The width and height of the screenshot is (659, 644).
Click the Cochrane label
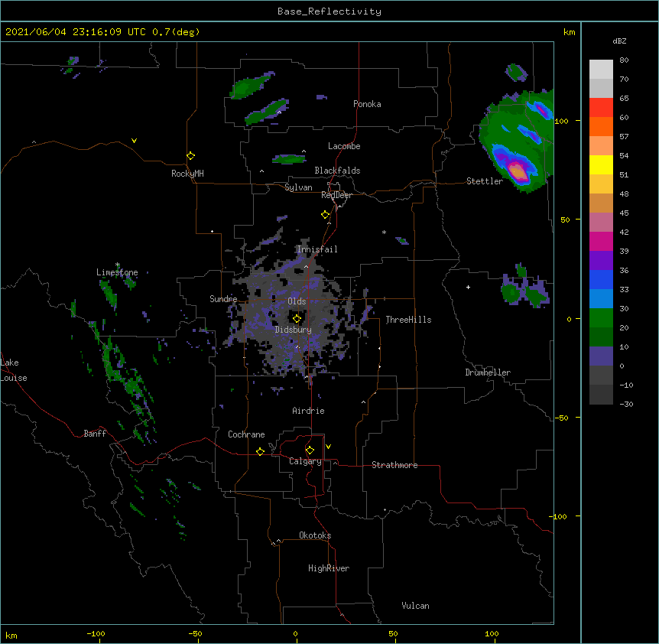(x=246, y=434)
